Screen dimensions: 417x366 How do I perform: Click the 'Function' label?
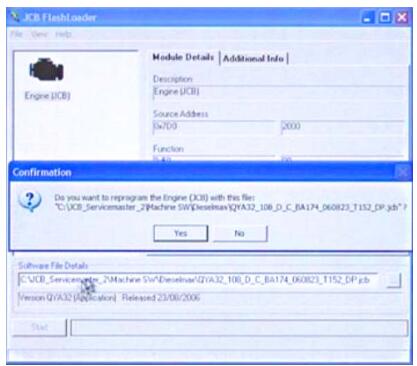[x=168, y=149]
